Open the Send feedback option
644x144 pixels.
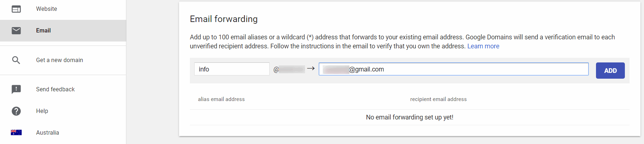pyautogui.click(x=63, y=90)
